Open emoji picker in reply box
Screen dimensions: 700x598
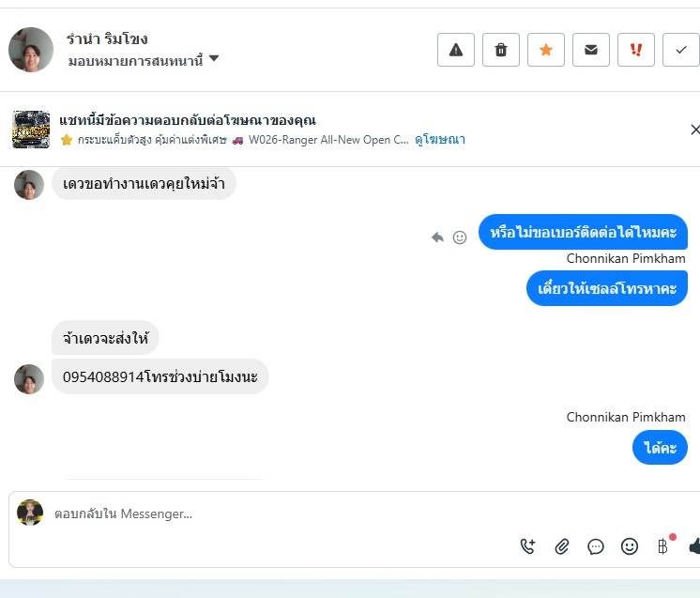(630, 545)
